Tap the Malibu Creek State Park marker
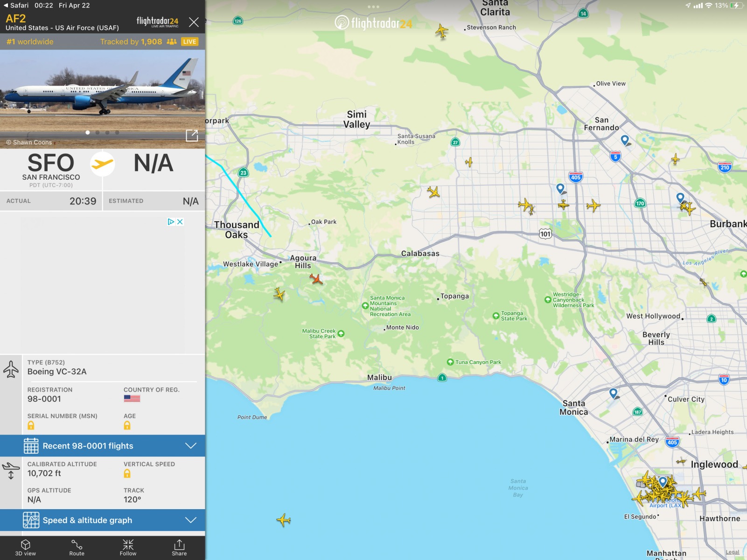Image resolution: width=747 pixels, height=560 pixels. [x=341, y=333]
